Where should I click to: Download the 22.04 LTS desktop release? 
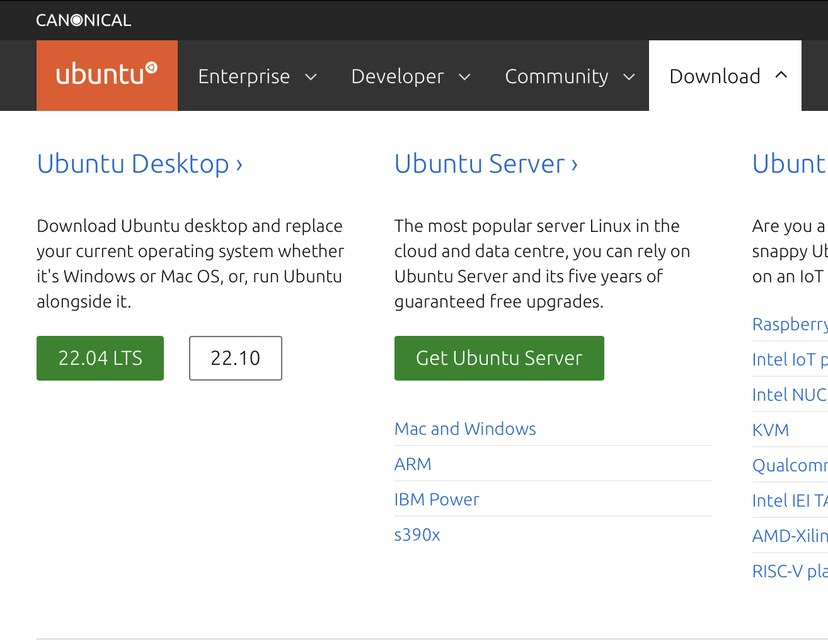tap(100, 358)
